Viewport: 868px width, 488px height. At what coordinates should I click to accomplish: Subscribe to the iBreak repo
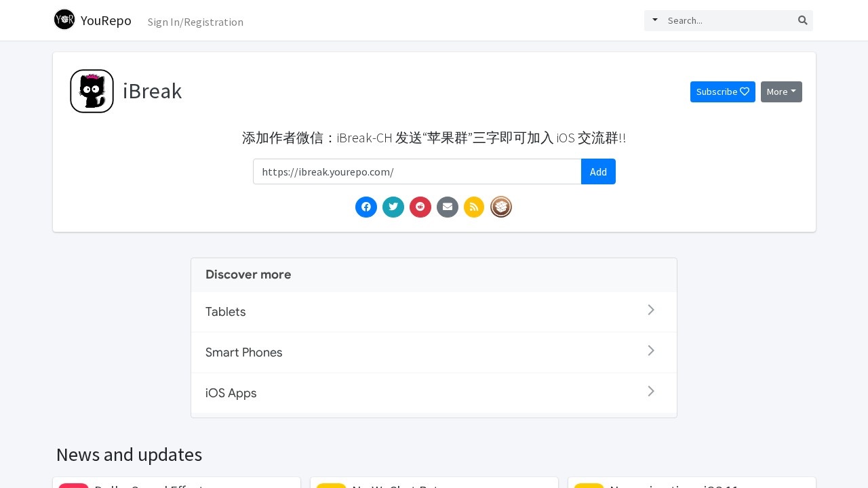coord(723,91)
